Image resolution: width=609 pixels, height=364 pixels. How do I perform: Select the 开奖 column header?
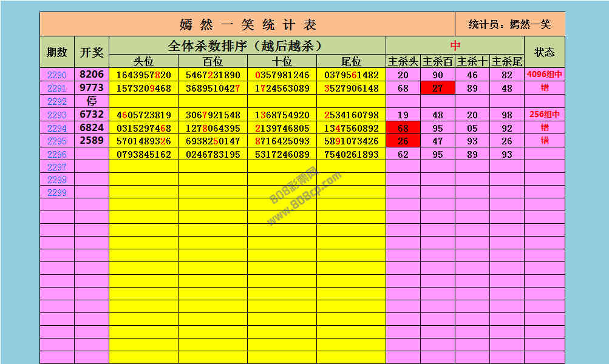92,52
